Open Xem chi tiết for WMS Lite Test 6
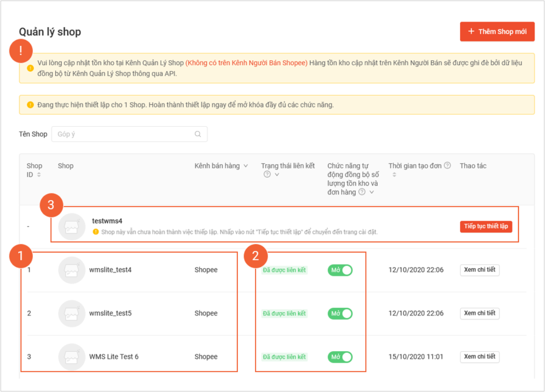Screen dimensions: 545x392 click(x=479, y=356)
